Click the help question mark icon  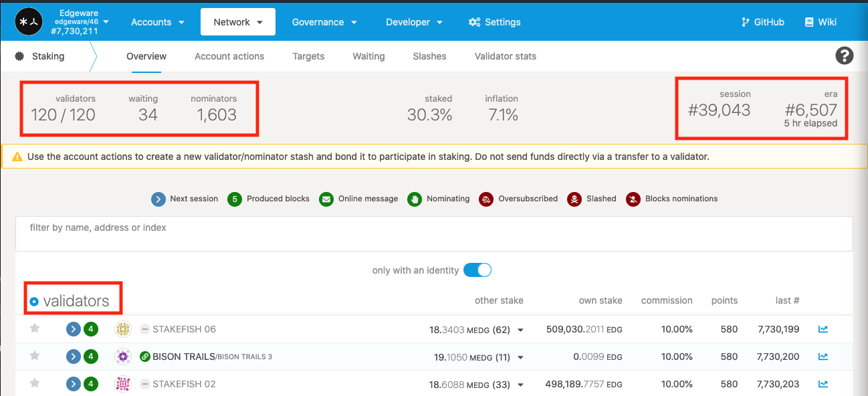tap(844, 56)
